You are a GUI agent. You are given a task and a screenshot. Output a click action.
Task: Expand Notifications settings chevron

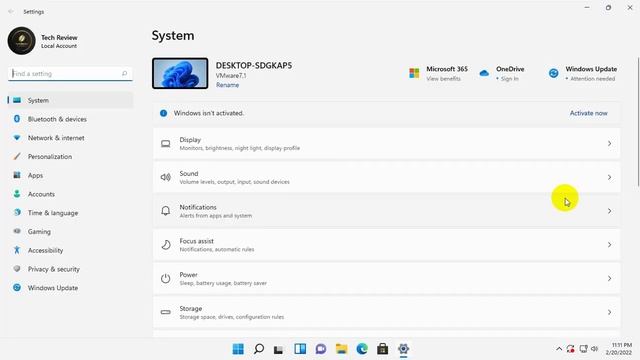click(609, 211)
